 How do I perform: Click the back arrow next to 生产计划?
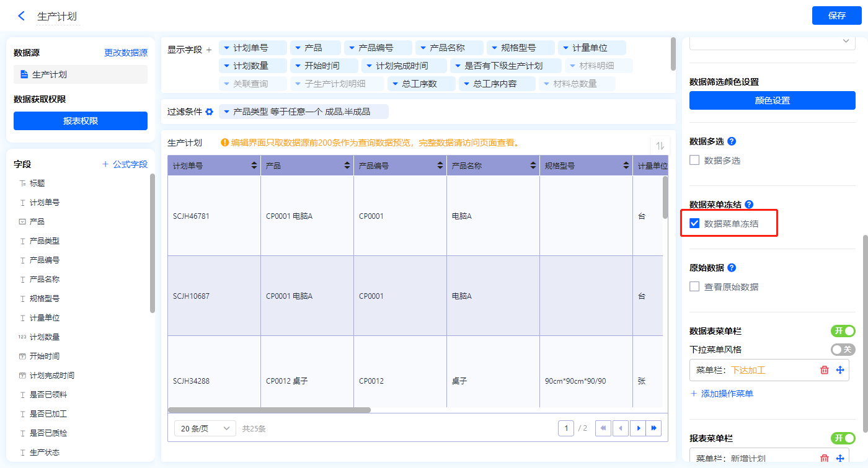(x=22, y=16)
